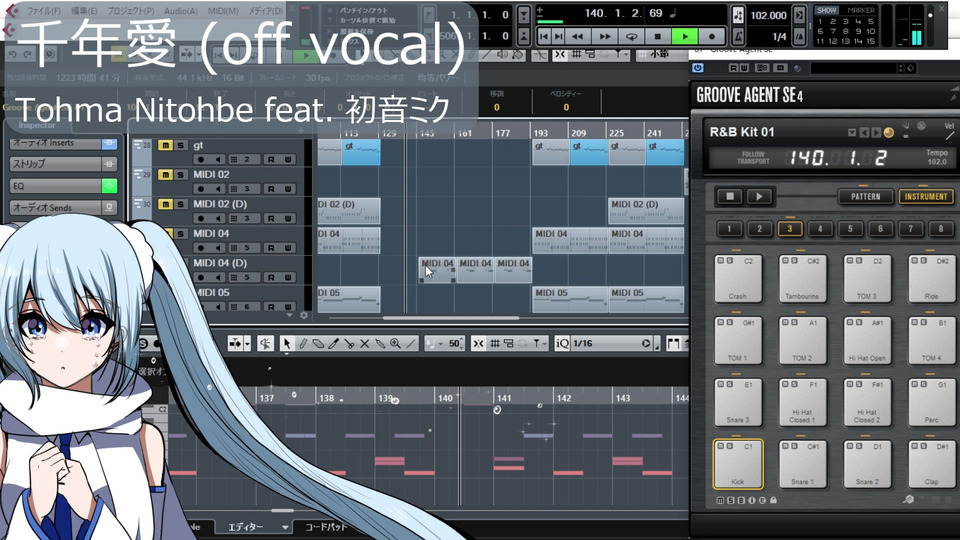Solo the gt track

pos(181,145)
